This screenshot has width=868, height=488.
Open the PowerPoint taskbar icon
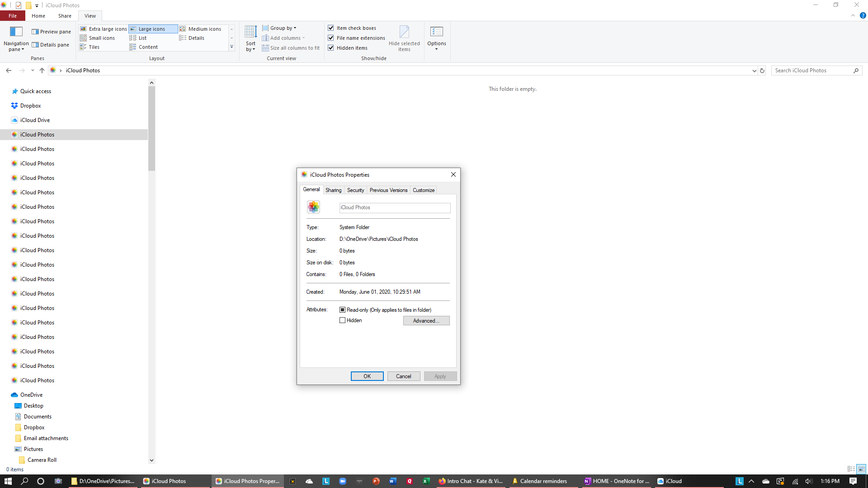(x=376, y=481)
